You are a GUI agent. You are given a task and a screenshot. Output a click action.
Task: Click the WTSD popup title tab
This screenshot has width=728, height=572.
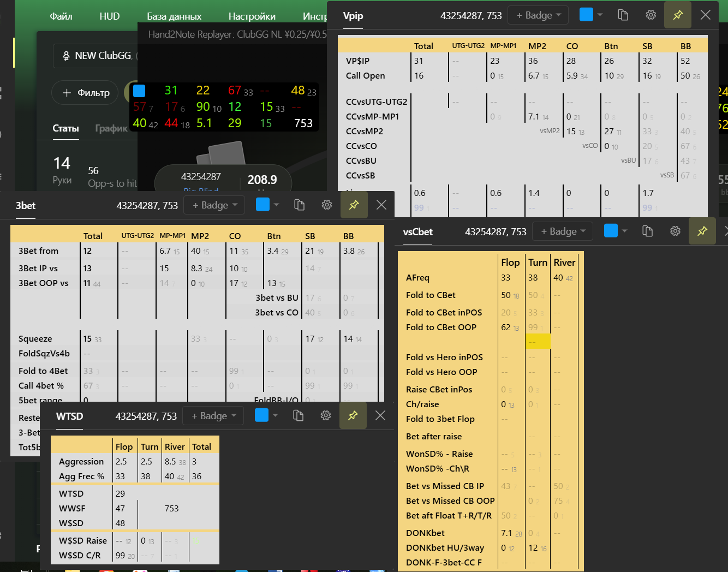coord(69,416)
